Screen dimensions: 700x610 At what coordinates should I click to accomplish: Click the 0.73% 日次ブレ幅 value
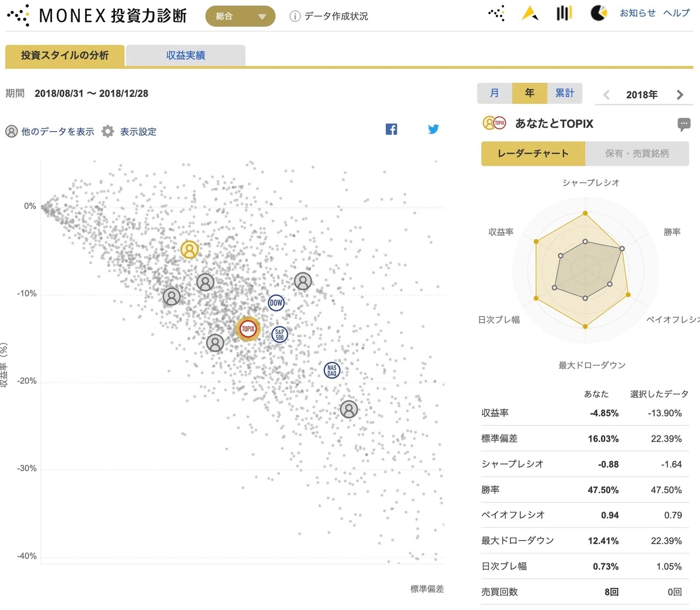coord(606,566)
